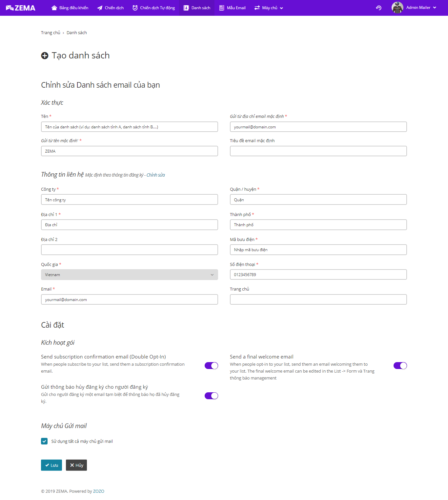
Task: Click the Tên công ty input field
Action: 130,200
